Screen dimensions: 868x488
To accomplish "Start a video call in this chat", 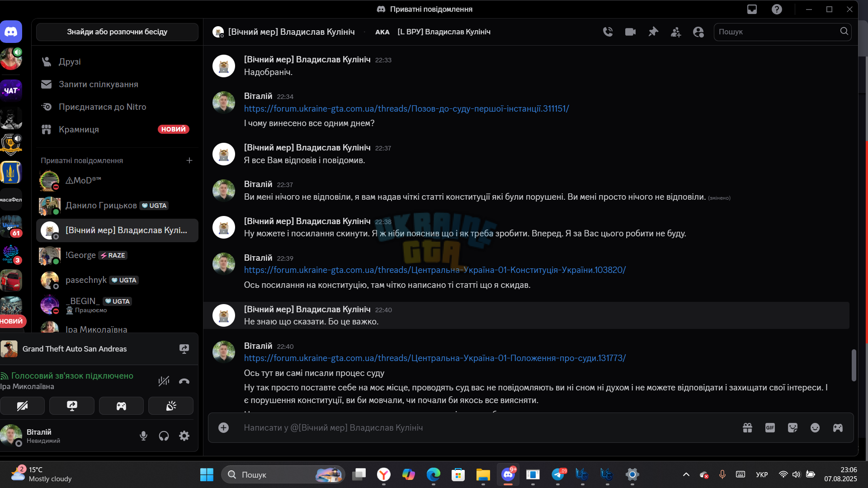I will click(x=630, y=32).
